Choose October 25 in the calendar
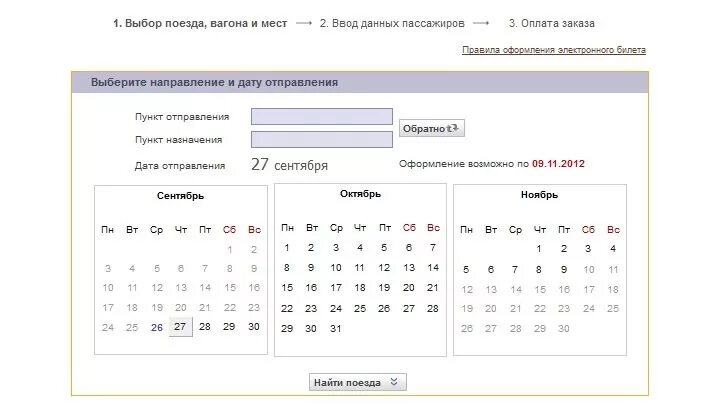This screenshot has height=409, width=727. [x=360, y=308]
